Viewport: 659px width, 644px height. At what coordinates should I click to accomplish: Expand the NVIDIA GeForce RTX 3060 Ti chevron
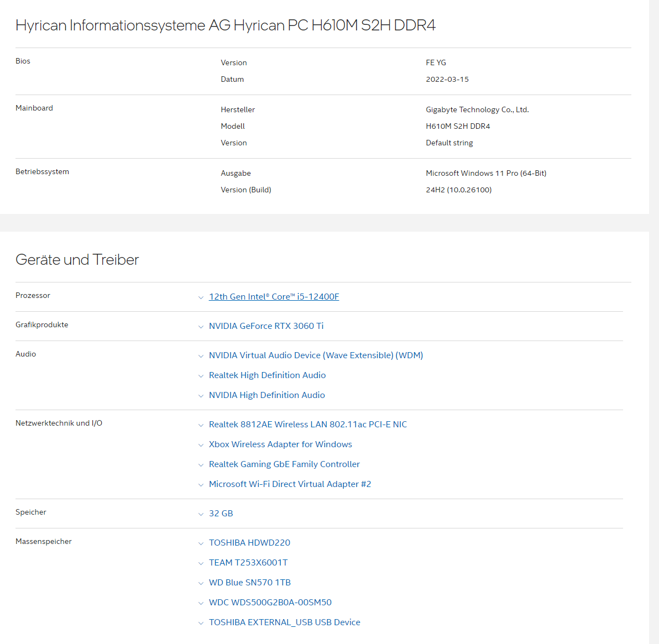click(201, 327)
